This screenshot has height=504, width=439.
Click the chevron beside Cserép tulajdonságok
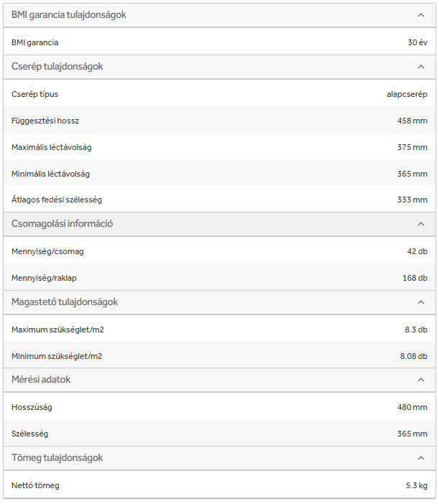(421, 67)
